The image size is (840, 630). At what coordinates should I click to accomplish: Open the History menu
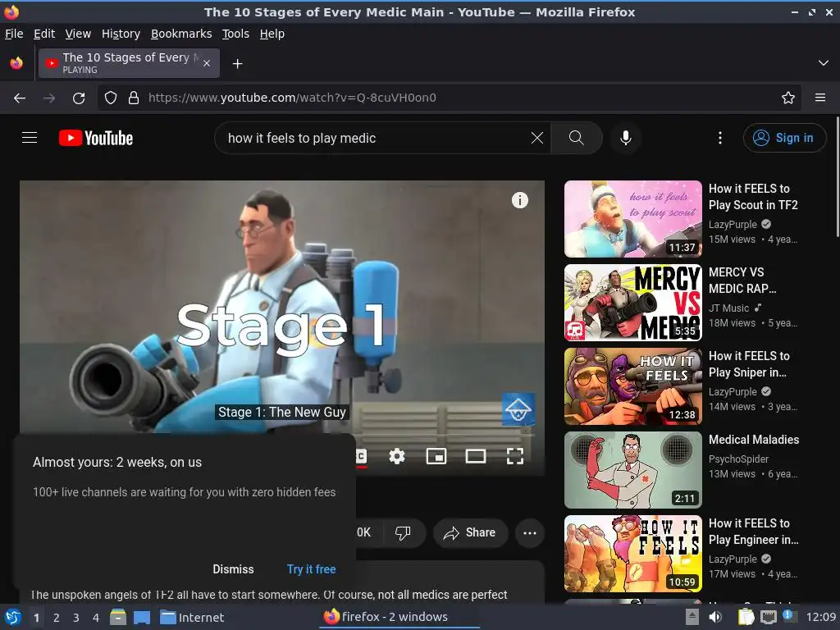[121, 34]
